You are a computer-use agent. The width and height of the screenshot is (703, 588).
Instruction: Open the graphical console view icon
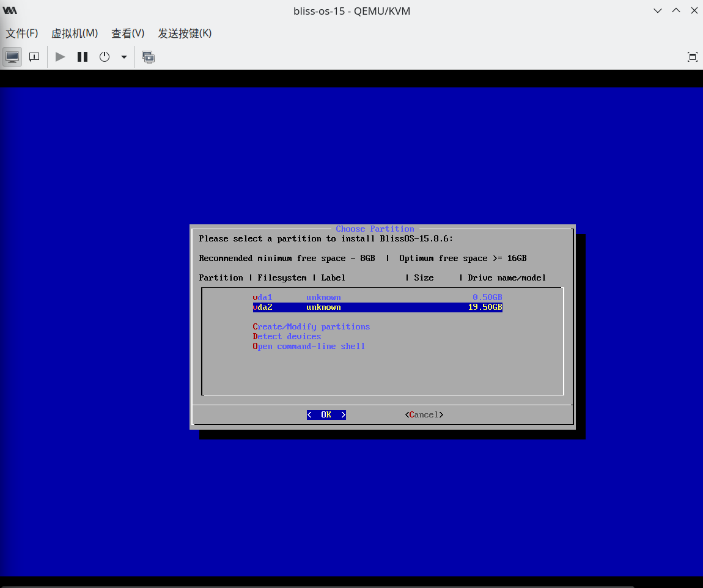click(12, 57)
